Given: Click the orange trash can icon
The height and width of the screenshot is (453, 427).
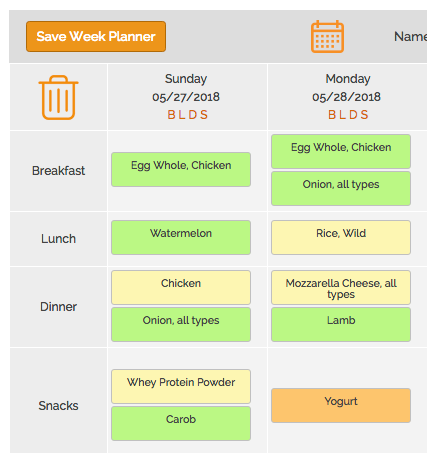Looking at the screenshot, I should pos(58,97).
